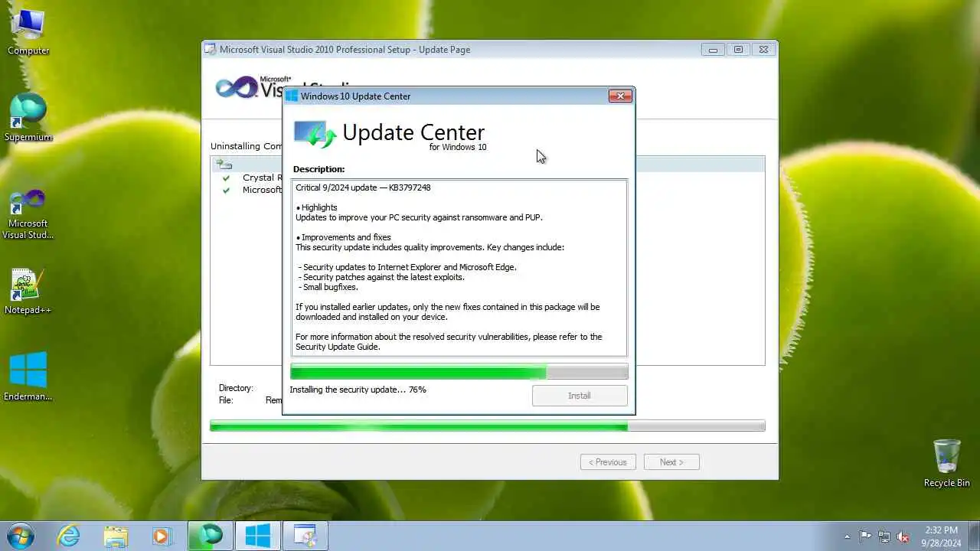This screenshot has width=980, height=551.
Task: Click the Visual Studio Setup title bar icon
Action: 211,50
